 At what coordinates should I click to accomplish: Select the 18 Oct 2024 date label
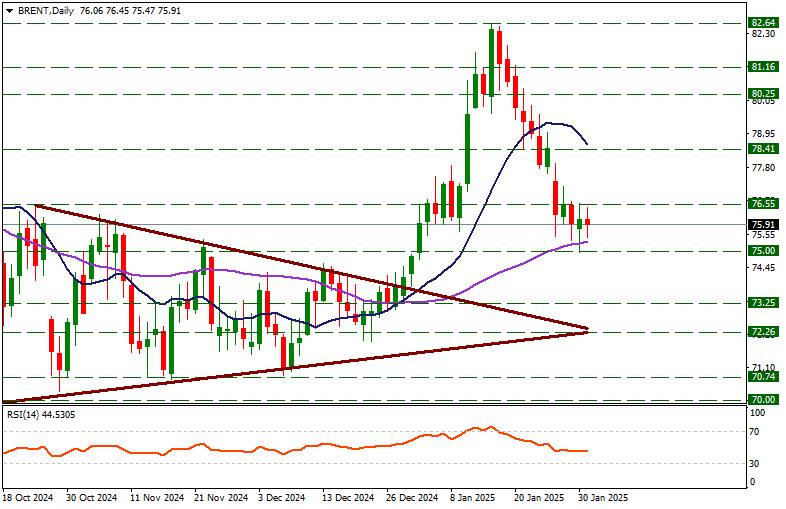coord(28,498)
